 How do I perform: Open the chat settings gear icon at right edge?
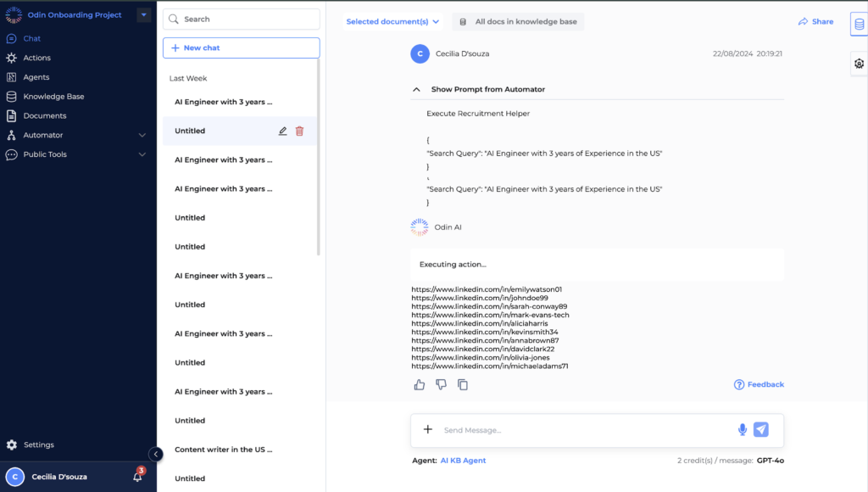pos(860,64)
